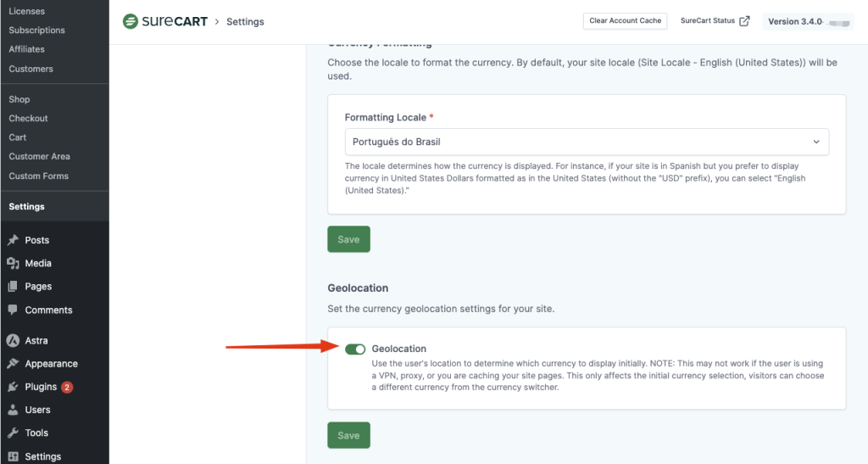
Task: Open the Subscriptions menu item
Action: 36,31
